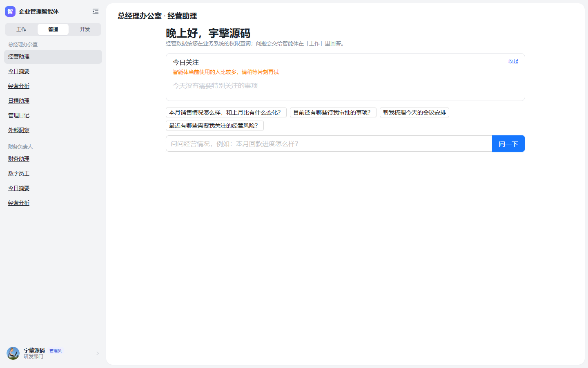This screenshot has height=368, width=588.
Task: Open 今日摘要 under 总经理办公室
Action: click(x=53, y=72)
